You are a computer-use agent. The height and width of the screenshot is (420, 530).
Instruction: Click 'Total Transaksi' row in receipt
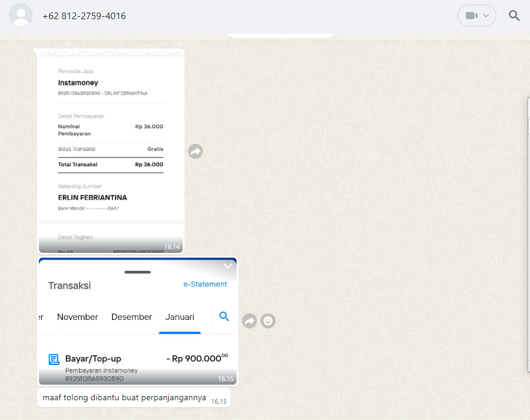pos(111,165)
